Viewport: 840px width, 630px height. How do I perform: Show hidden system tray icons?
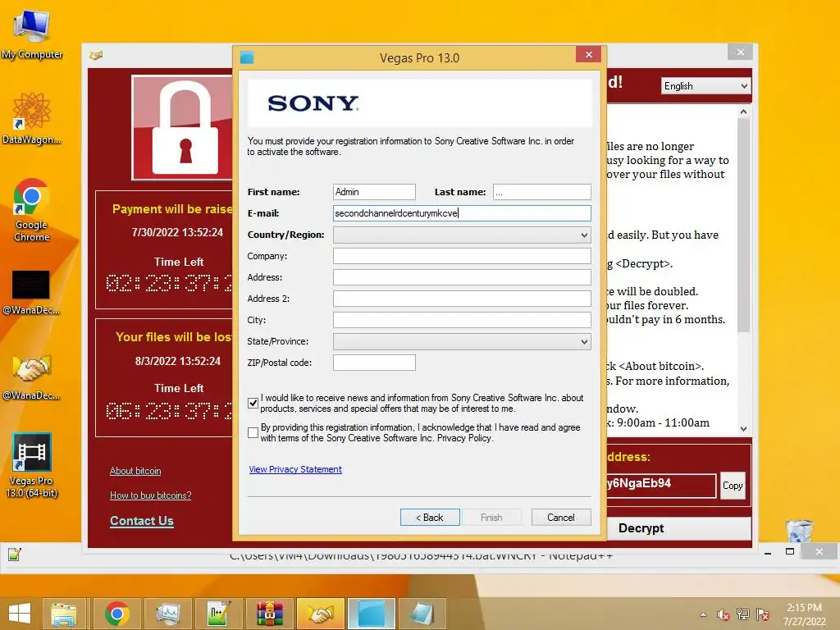coord(703,615)
